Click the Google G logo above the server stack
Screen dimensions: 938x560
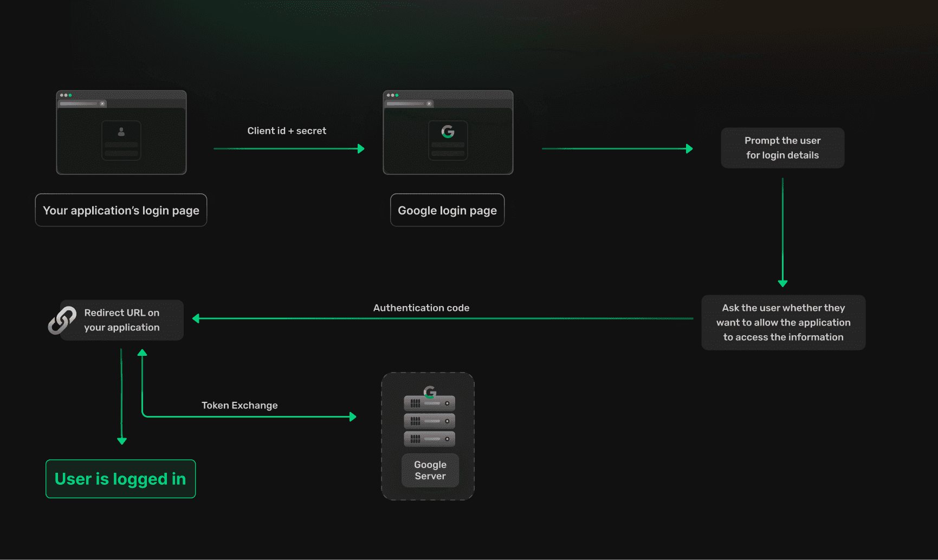[430, 392]
